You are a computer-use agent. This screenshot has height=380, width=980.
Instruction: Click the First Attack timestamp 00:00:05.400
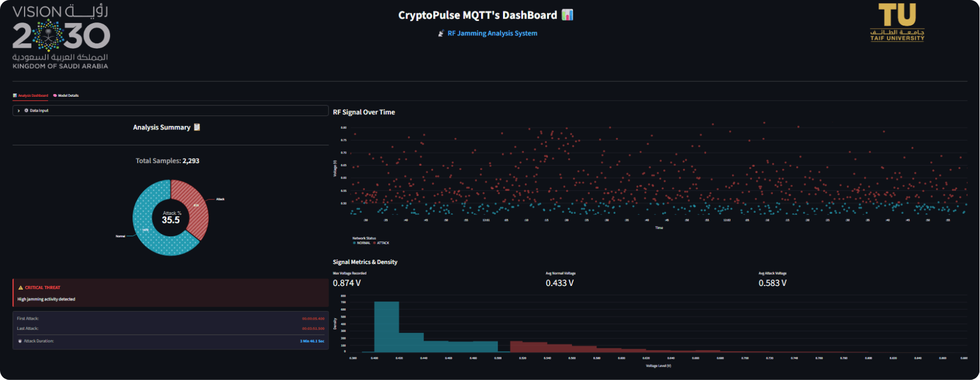pyautogui.click(x=313, y=319)
